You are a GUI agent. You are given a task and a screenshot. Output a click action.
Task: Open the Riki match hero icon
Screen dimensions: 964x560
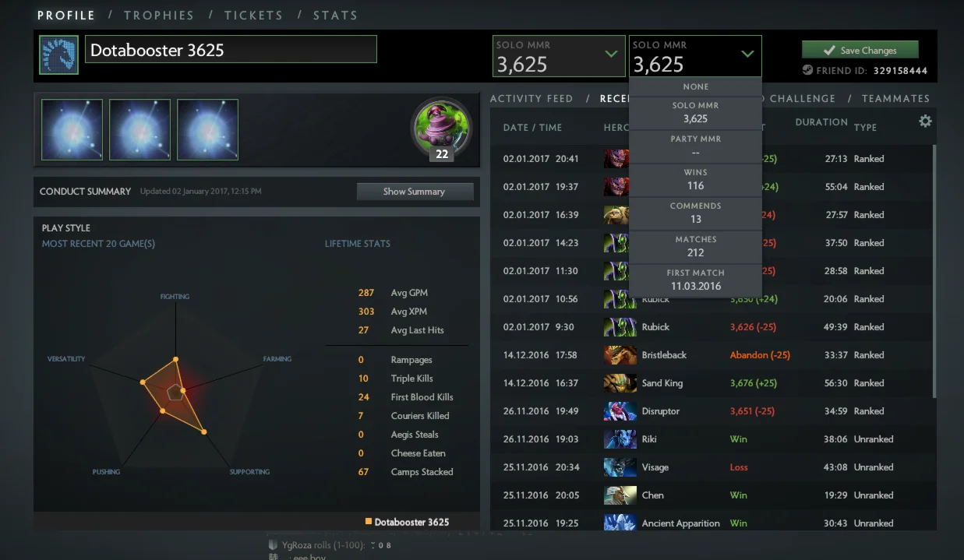[620, 439]
